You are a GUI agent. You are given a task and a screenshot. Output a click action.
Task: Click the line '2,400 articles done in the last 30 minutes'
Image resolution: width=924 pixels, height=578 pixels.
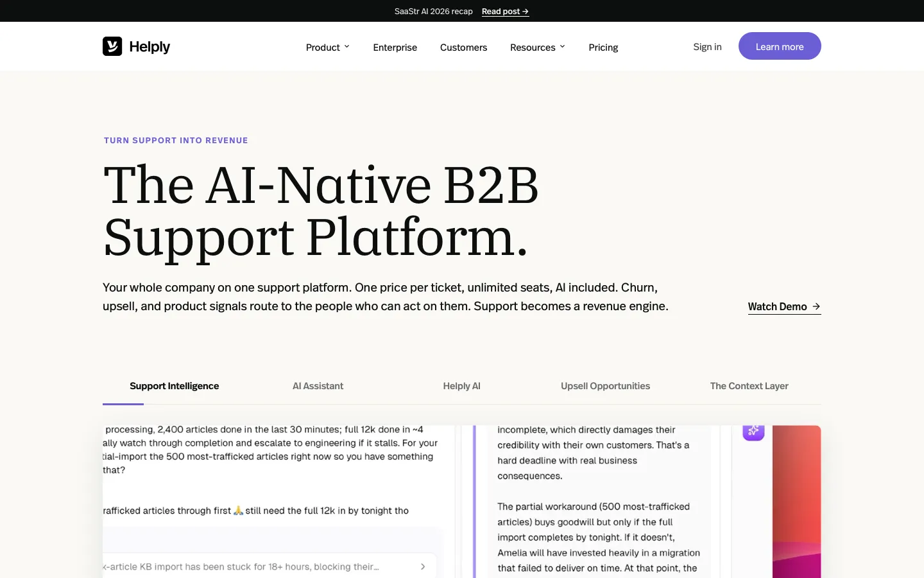click(x=250, y=430)
